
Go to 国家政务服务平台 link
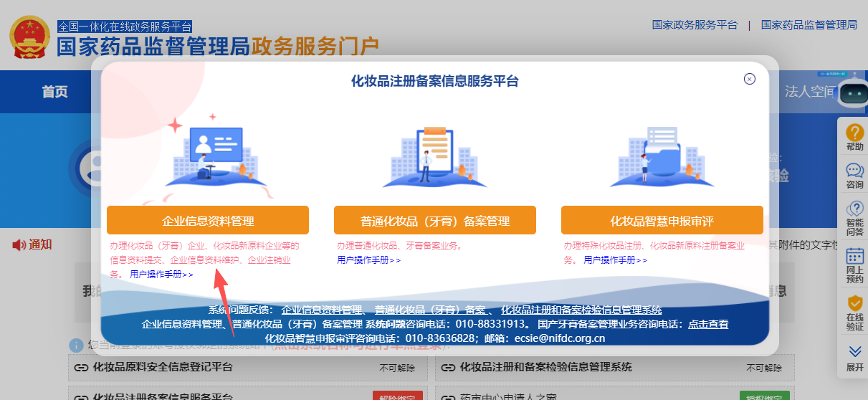695,24
